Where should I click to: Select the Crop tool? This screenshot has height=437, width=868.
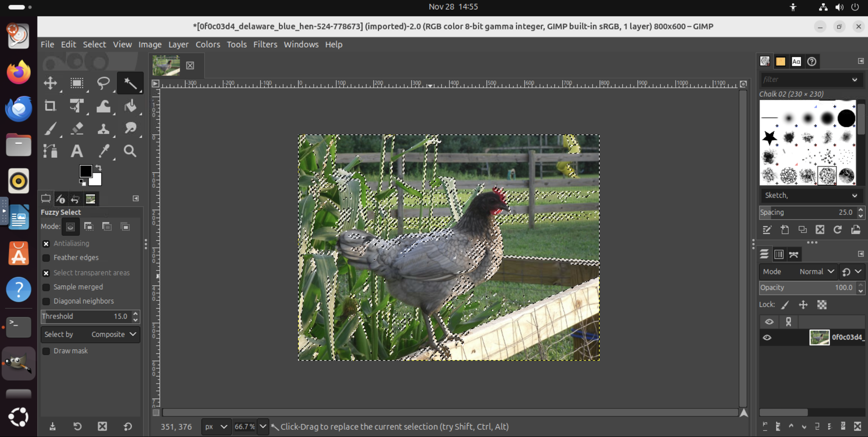[51, 106]
